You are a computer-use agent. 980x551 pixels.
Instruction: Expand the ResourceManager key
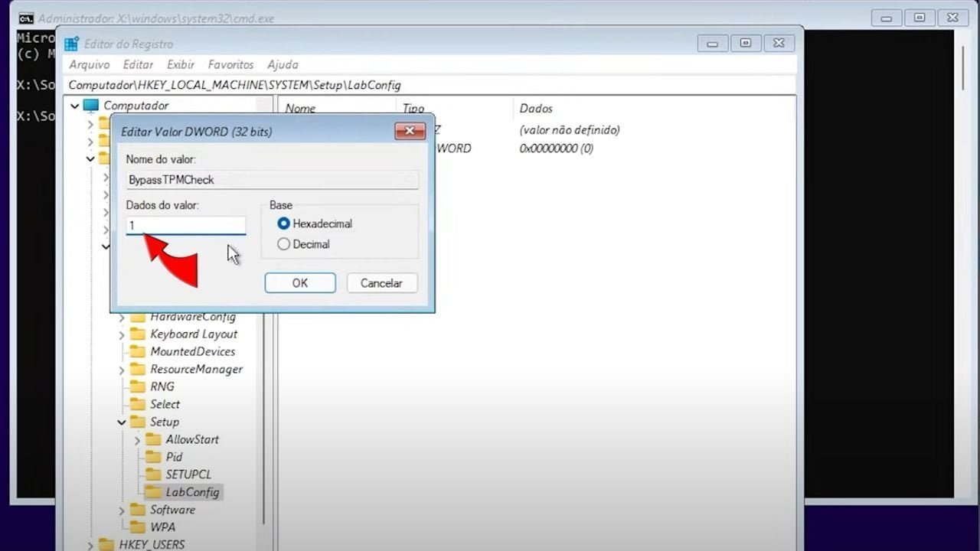[x=121, y=369]
